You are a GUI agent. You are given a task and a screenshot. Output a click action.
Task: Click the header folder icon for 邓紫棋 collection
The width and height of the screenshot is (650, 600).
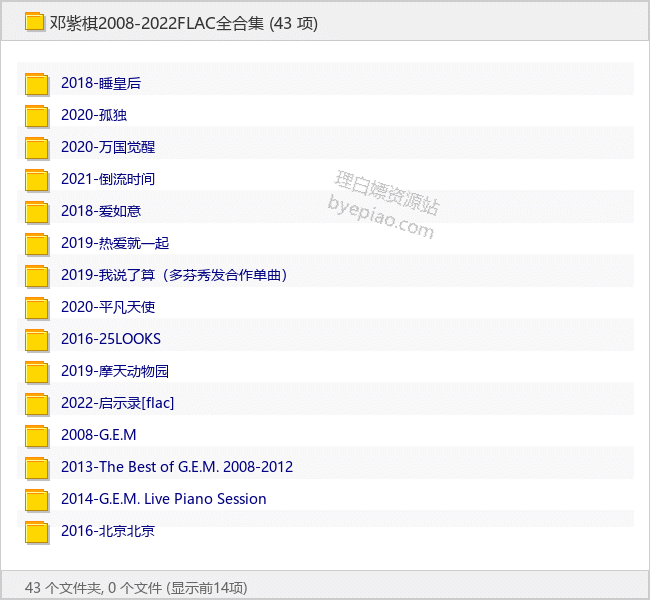[x=34, y=22]
